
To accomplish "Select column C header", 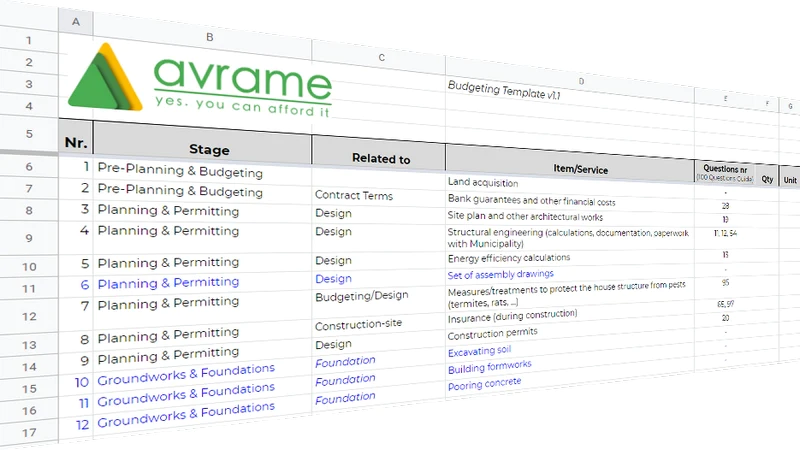I will [381, 58].
